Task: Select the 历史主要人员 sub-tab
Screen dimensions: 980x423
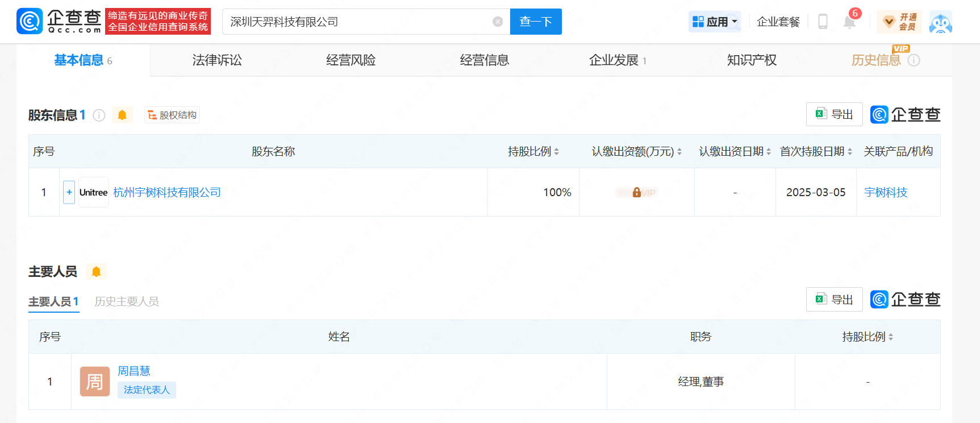Action: coord(127,302)
